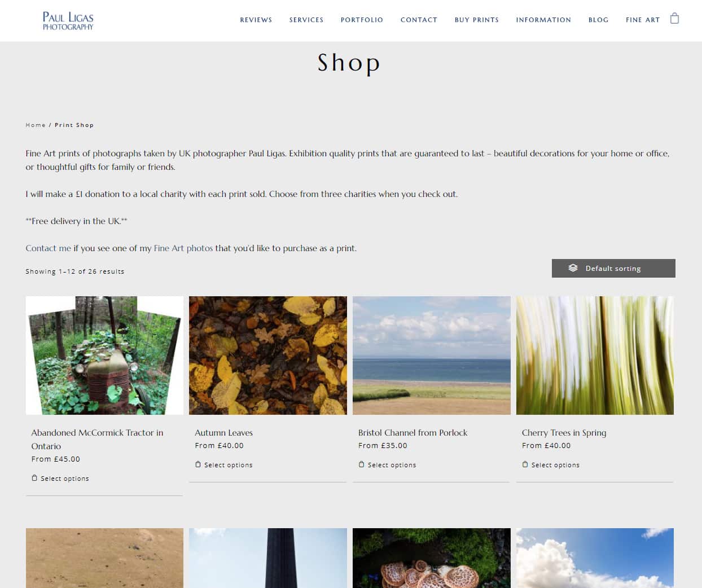Click bag icon under Bristol Channel print
This screenshot has width=702, height=588.
(361, 464)
